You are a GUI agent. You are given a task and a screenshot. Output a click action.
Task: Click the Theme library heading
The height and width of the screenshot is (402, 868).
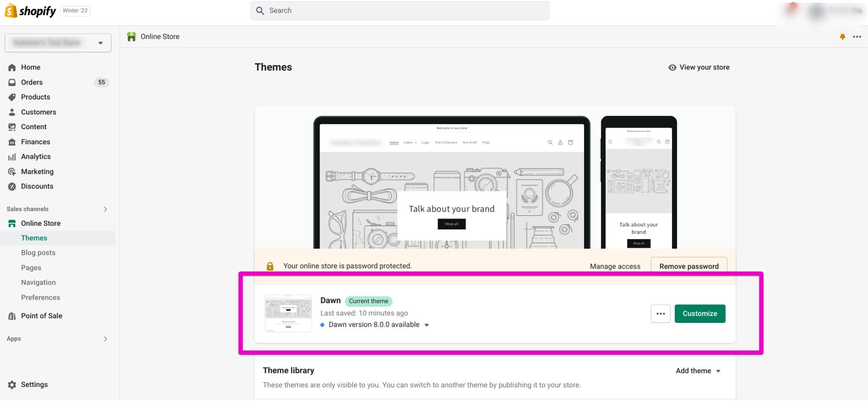click(289, 370)
